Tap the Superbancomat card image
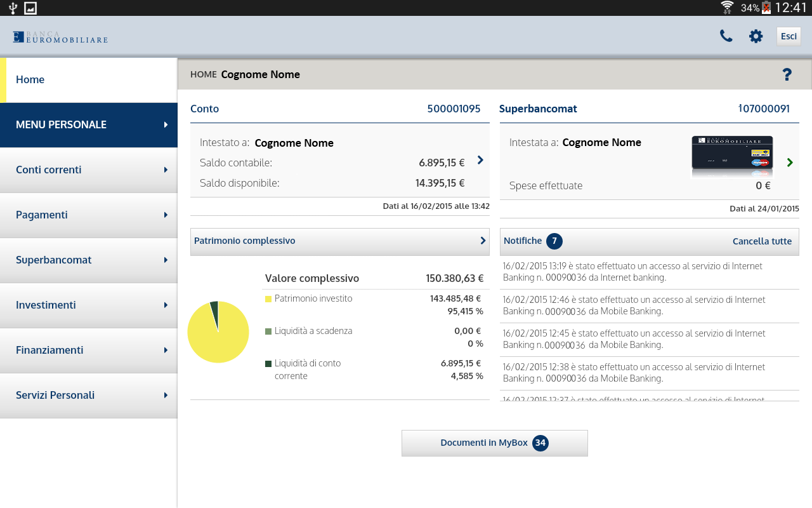812x508 pixels. coord(732,156)
